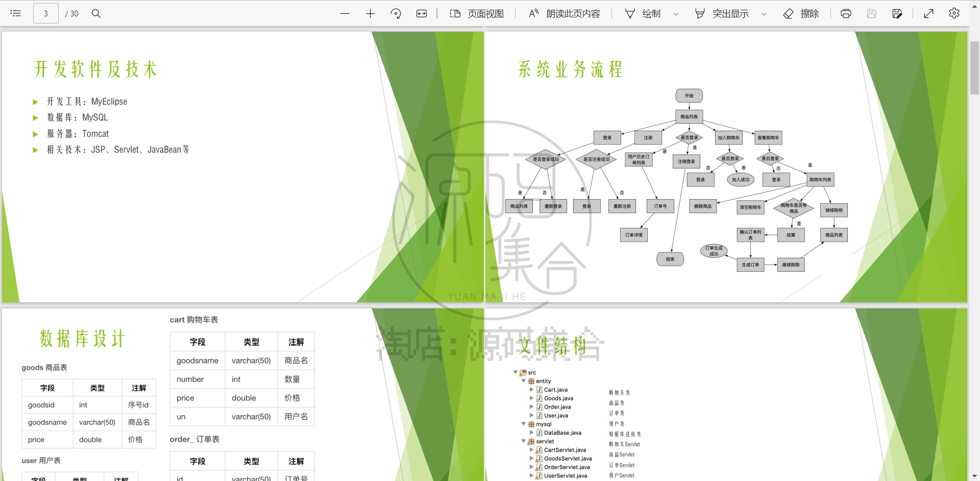Enter full screen with the expand icon
Image resolution: width=980 pixels, height=481 pixels.
928,13
